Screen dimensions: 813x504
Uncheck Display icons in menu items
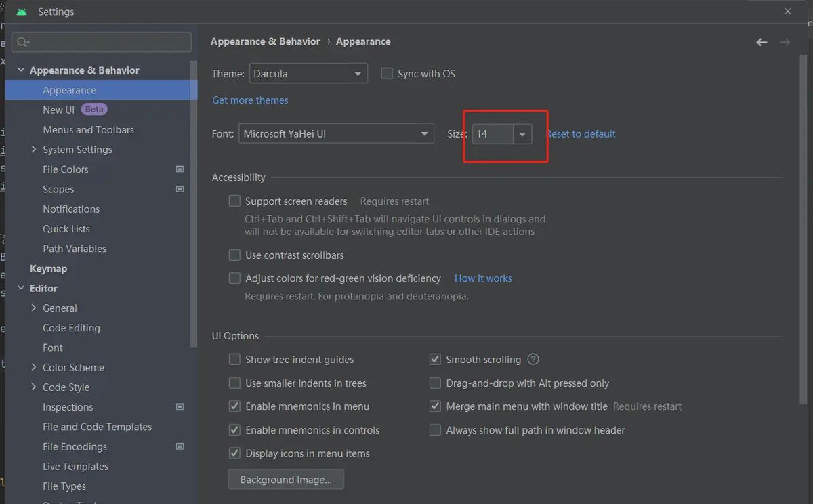[x=234, y=453]
